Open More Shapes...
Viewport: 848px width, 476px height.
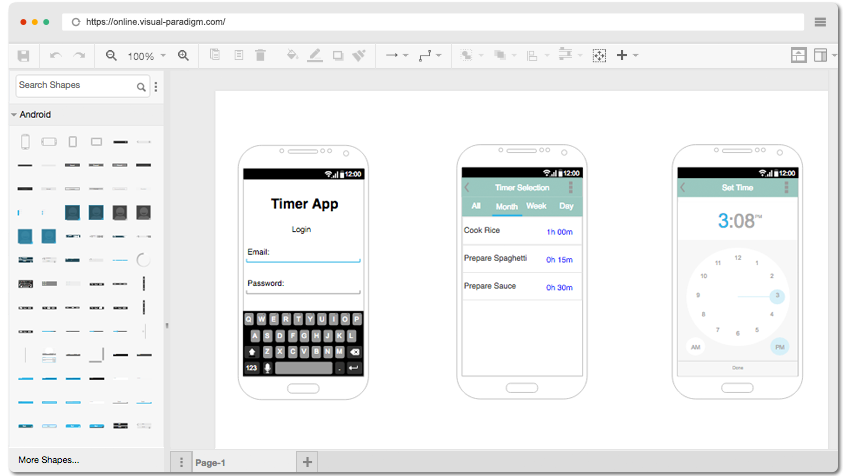point(49,460)
